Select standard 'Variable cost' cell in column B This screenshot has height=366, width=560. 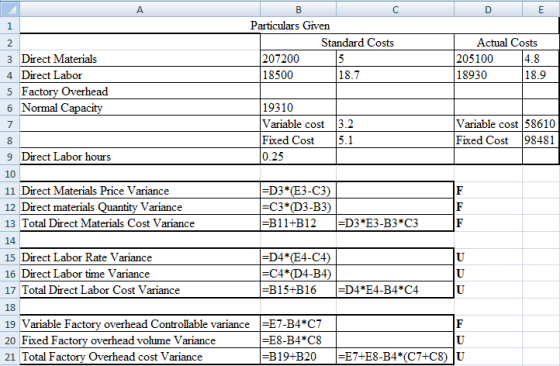pos(298,124)
